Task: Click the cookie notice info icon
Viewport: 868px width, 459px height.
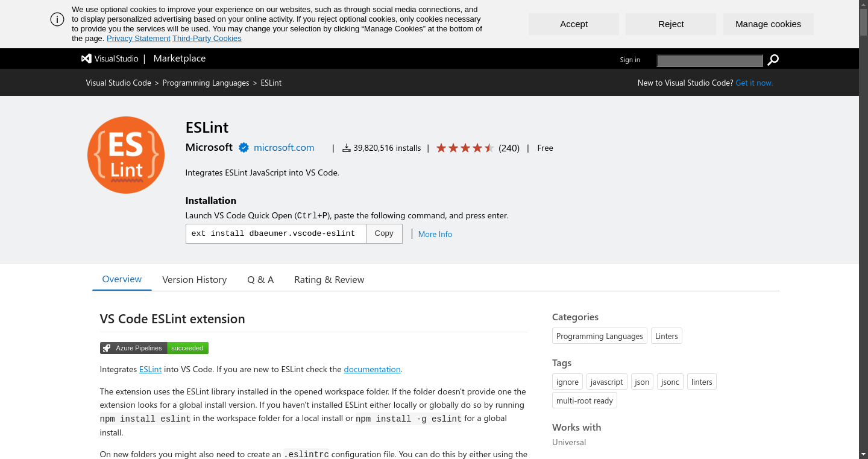Action: pyautogui.click(x=57, y=19)
